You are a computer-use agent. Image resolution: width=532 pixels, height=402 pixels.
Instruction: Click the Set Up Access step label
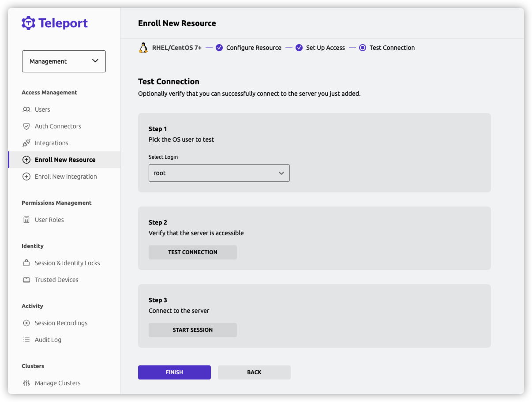click(326, 48)
